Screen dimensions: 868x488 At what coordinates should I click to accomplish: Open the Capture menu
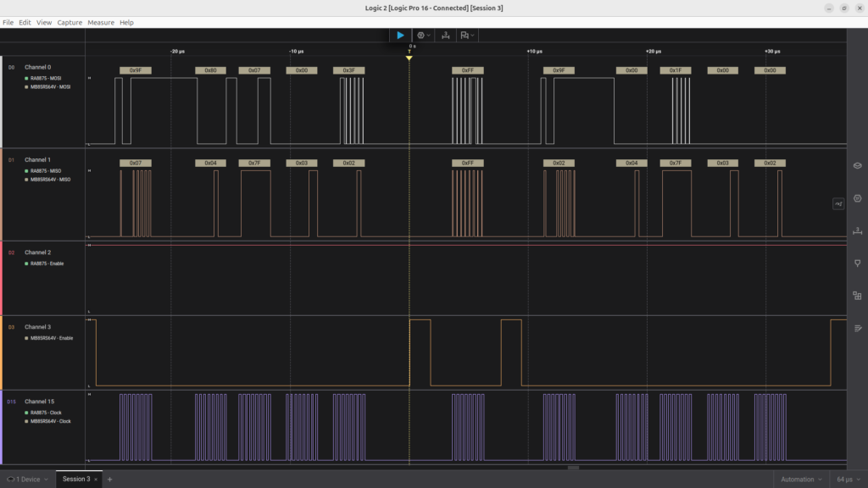[x=70, y=23]
